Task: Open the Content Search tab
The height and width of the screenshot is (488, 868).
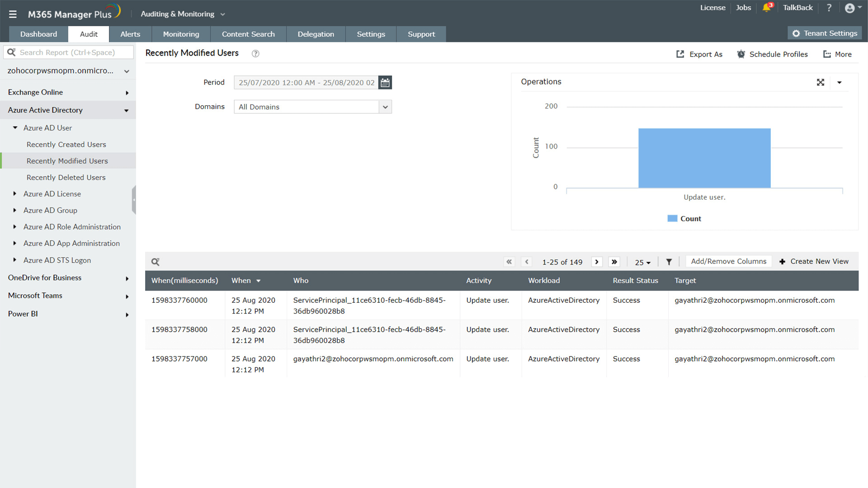Action: coord(248,34)
